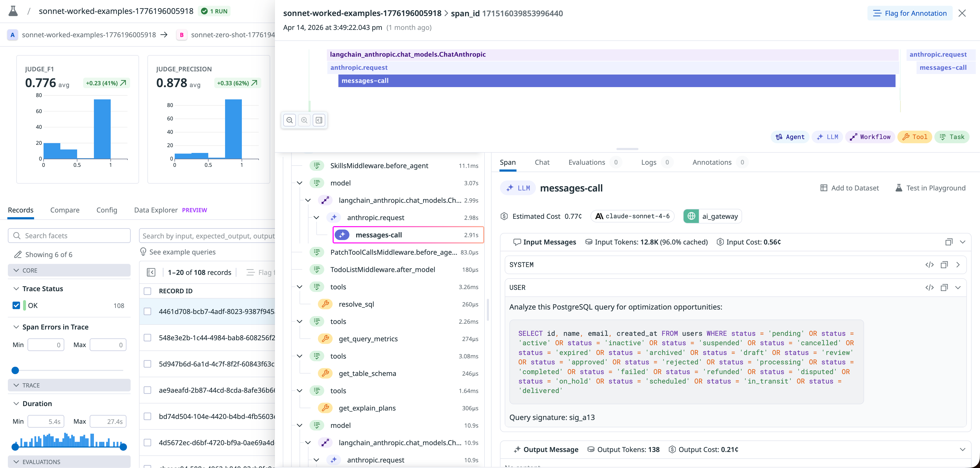Screen dimensions: 980x468
Task: Check the record 548e3e2b-1c44 row checkbox
Action: tap(148, 338)
